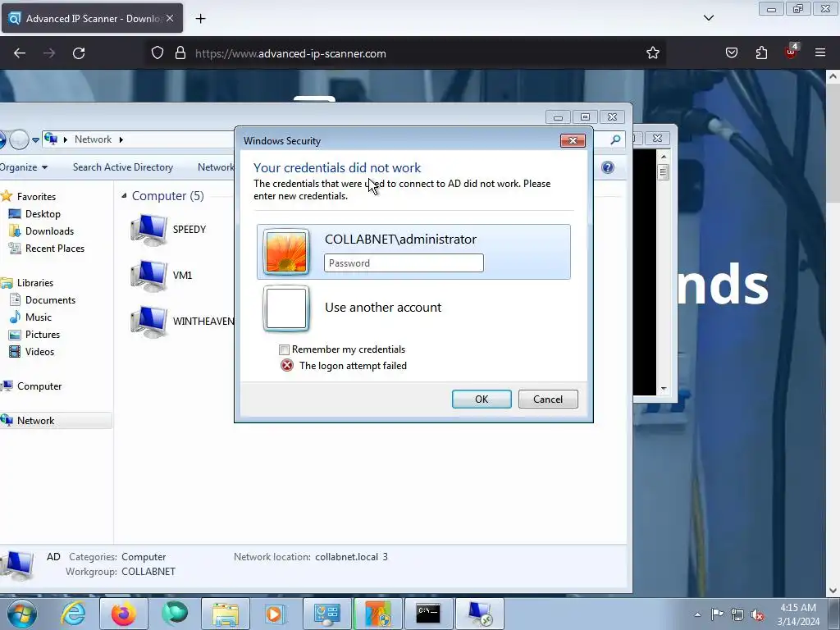
Task: Open Documents library
Action: point(50,300)
